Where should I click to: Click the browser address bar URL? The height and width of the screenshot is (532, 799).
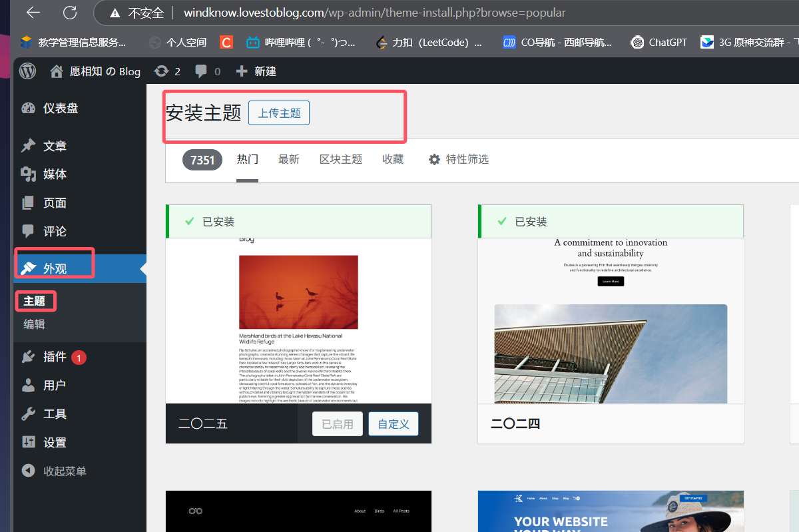click(x=374, y=13)
